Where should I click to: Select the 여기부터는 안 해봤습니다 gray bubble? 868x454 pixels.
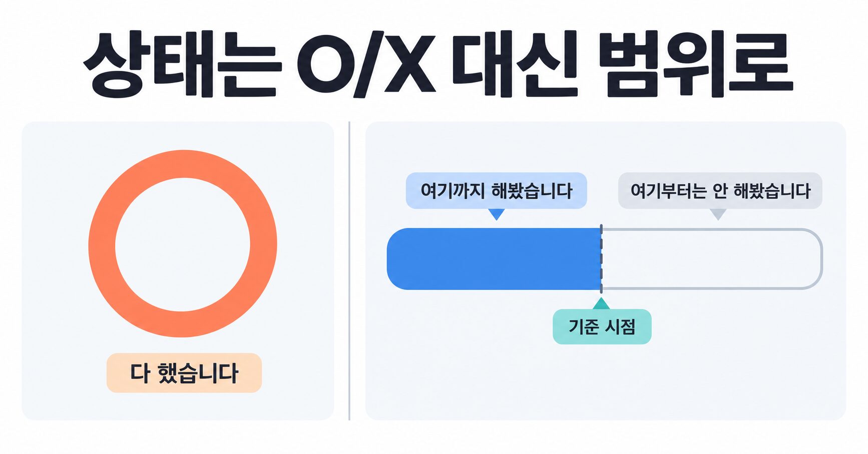(720, 191)
